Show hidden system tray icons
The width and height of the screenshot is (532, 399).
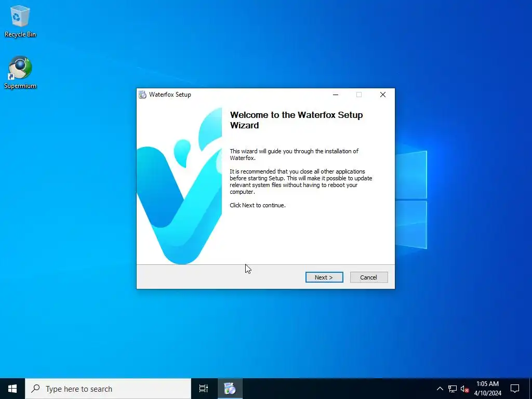click(440, 389)
